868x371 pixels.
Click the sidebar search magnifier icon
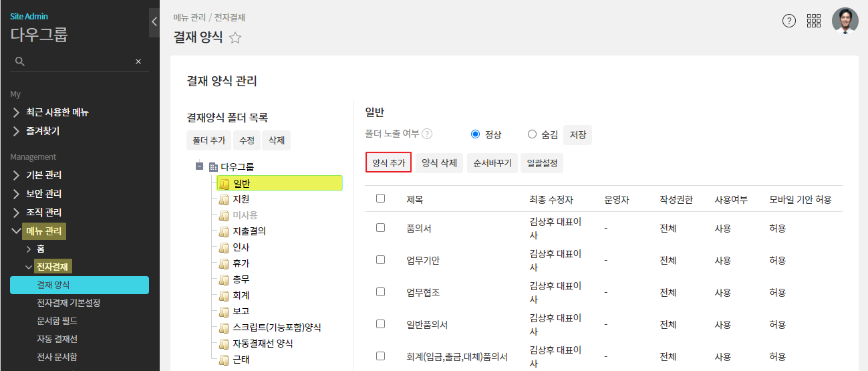coord(20,61)
